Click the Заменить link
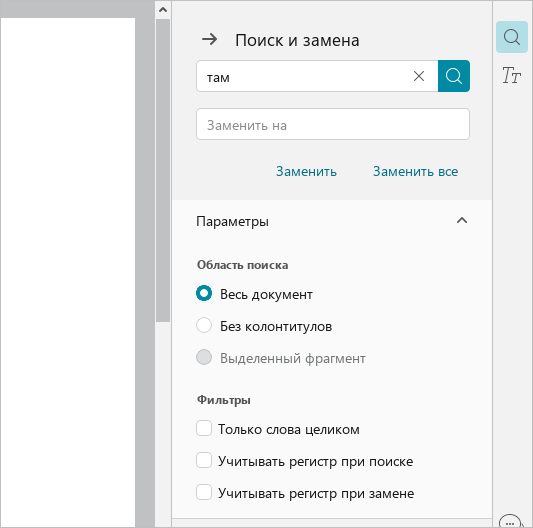The height and width of the screenshot is (528, 533). (x=306, y=171)
